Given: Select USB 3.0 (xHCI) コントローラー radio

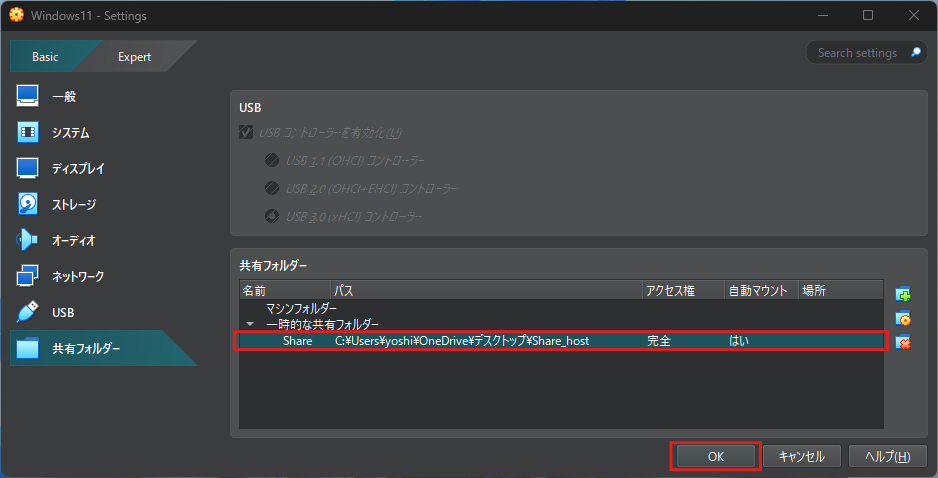Looking at the screenshot, I should click(272, 216).
